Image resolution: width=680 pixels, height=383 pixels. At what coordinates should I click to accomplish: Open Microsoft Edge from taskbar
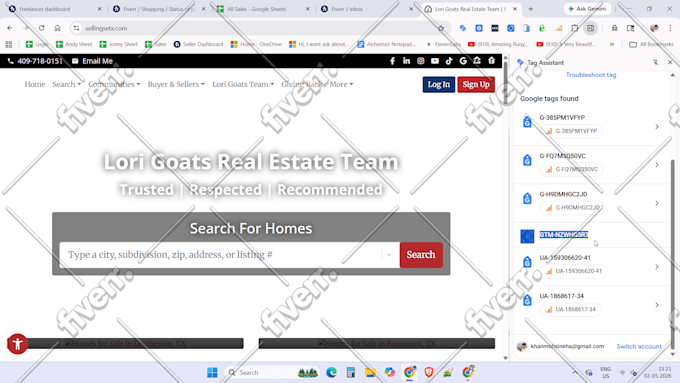click(x=331, y=373)
